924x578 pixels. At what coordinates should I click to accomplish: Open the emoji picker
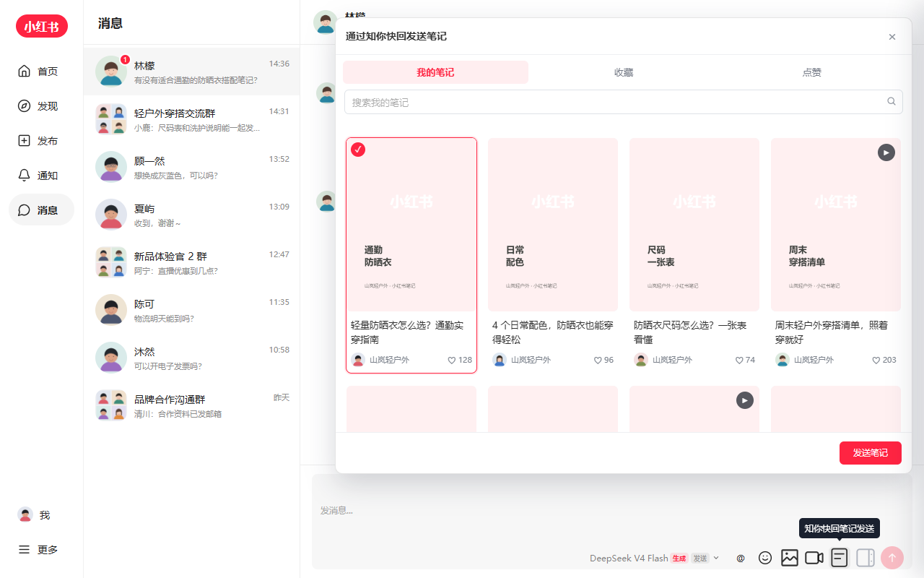click(x=765, y=558)
